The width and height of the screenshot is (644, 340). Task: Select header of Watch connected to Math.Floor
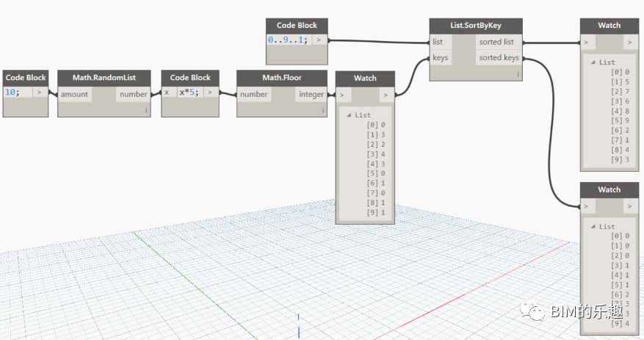pyautogui.click(x=365, y=79)
